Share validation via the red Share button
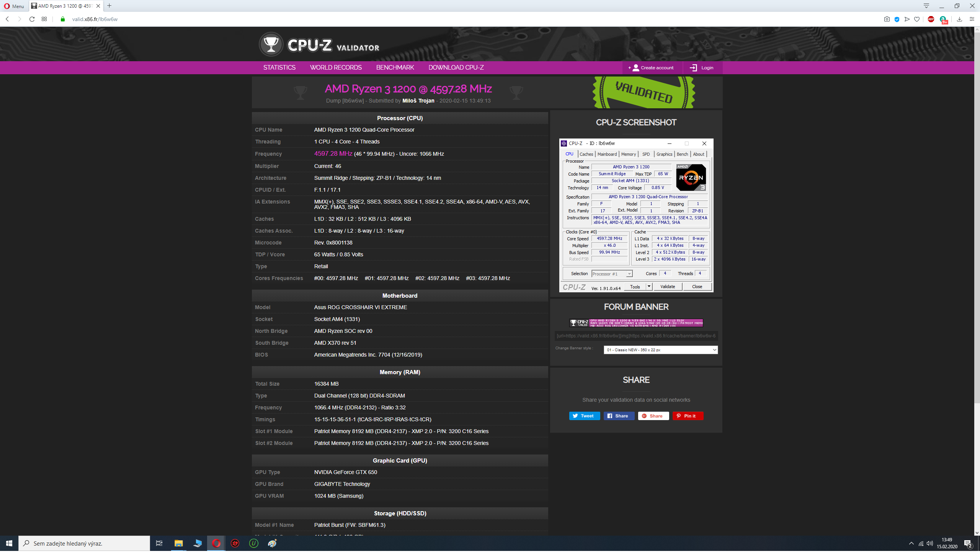This screenshot has width=980, height=554. pos(653,416)
